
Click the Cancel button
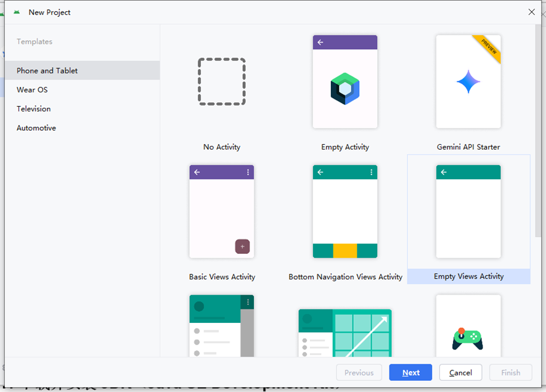click(x=460, y=372)
